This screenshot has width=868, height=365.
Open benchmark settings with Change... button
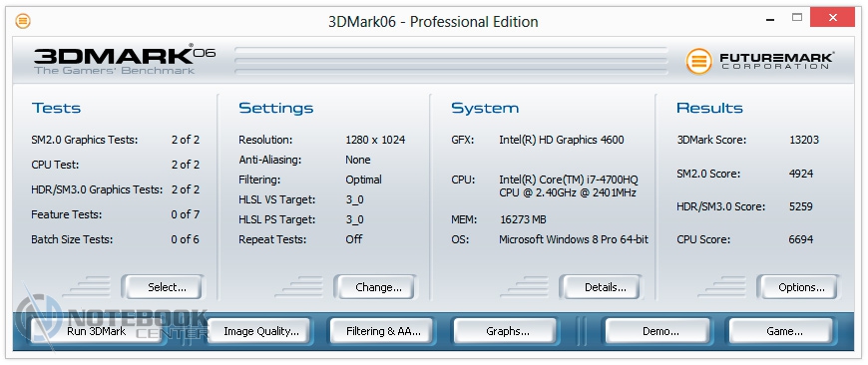[375, 287]
